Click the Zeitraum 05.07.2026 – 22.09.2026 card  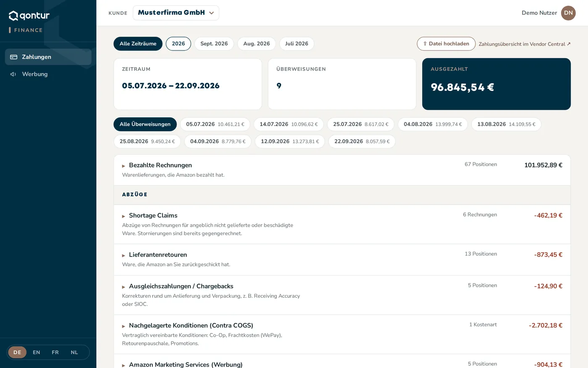188,84
